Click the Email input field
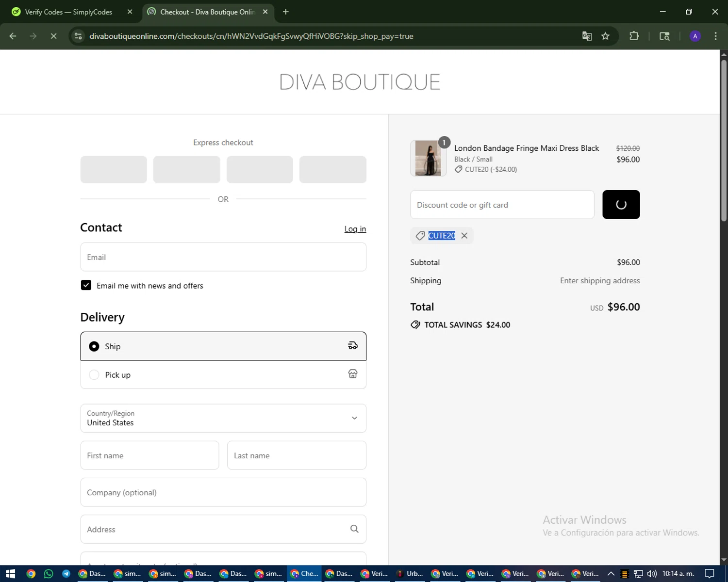 coord(223,257)
